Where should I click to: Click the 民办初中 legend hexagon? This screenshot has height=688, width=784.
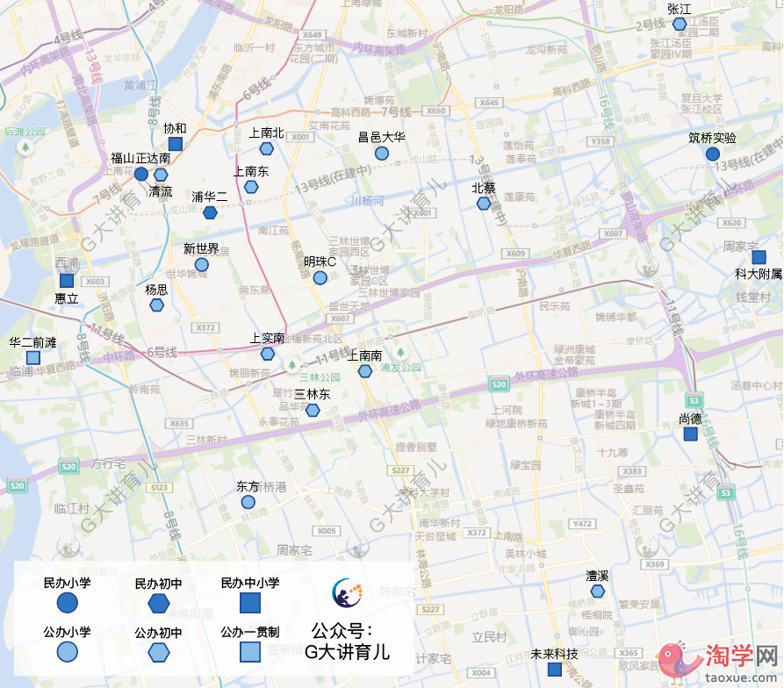(159, 604)
